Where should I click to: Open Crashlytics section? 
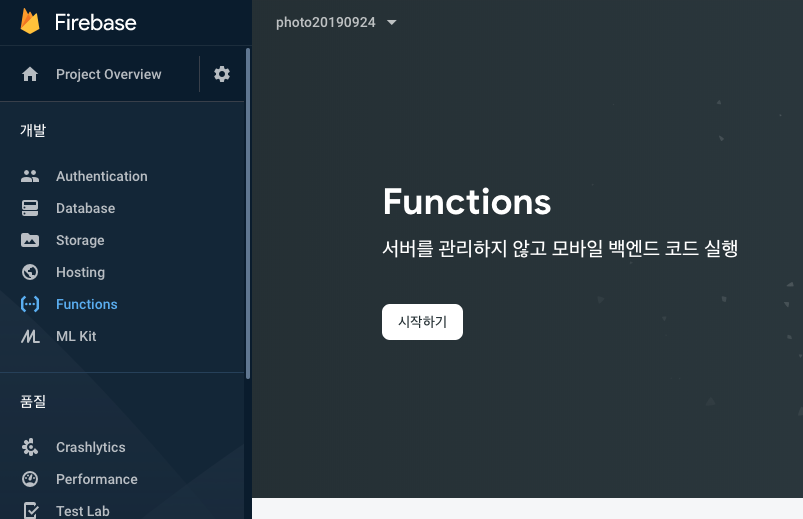click(91, 447)
